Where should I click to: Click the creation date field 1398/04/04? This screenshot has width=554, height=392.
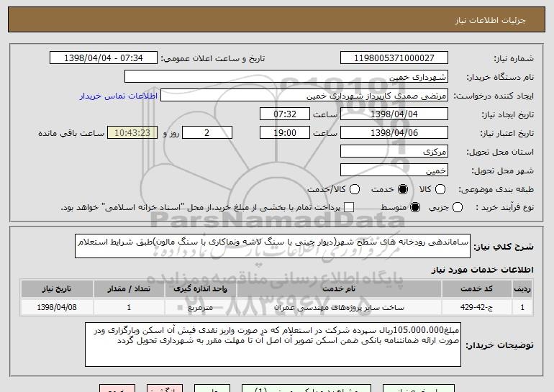point(394,114)
